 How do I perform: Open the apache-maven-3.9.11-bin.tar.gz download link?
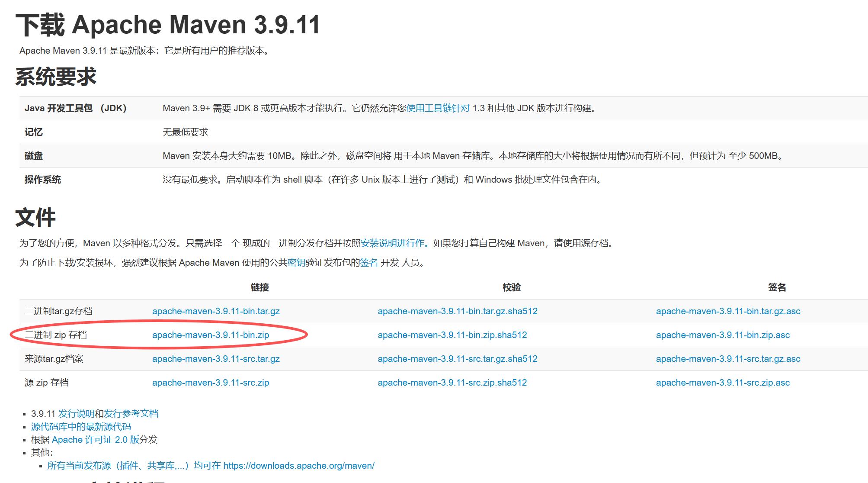pyautogui.click(x=216, y=311)
